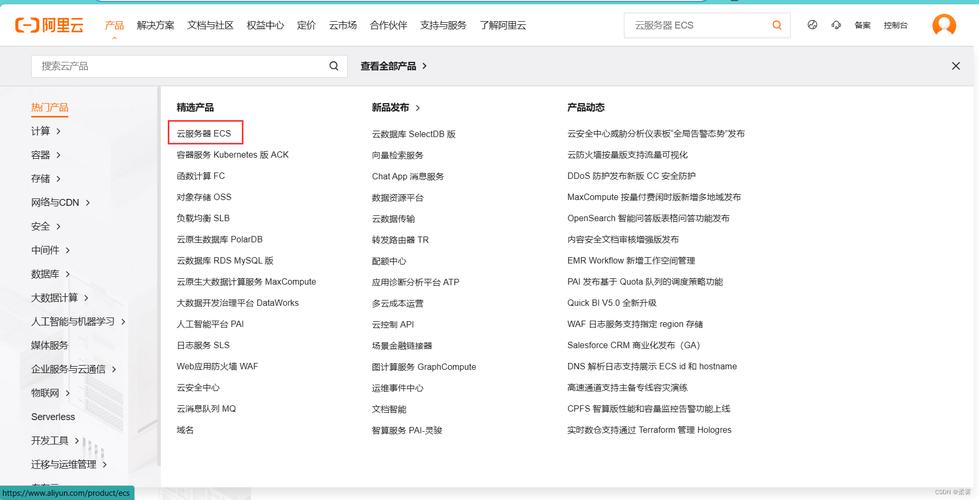This screenshot has height=500, width=979.
Task: Expand 企业服务与云通信 category
Action: click(74, 369)
